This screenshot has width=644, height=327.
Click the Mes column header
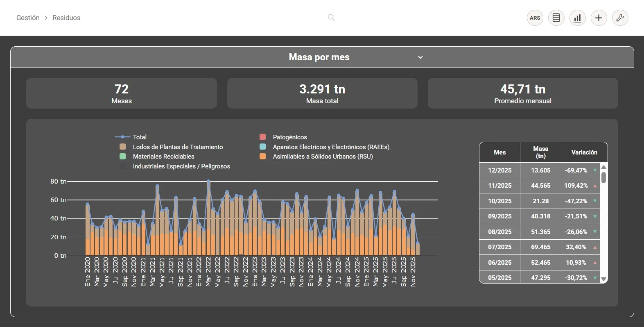tap(499, 152)
